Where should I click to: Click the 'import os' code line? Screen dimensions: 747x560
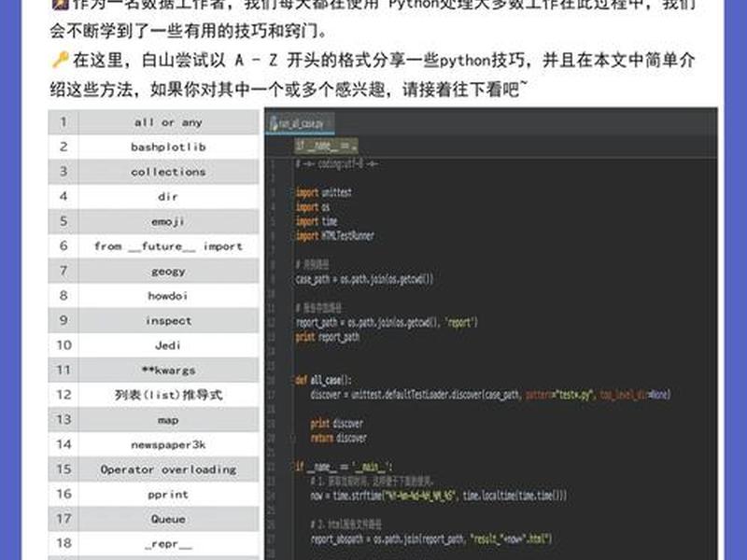[313, 206]
